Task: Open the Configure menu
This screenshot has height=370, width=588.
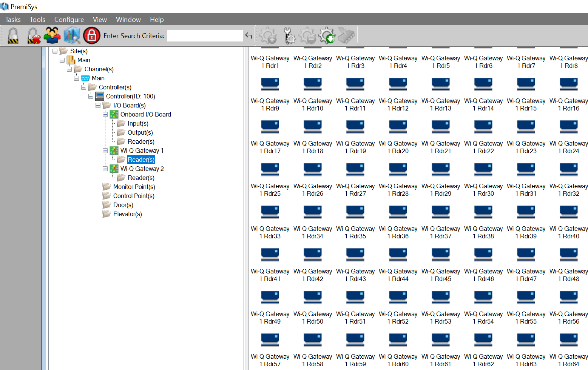Action: coord(69,19)
